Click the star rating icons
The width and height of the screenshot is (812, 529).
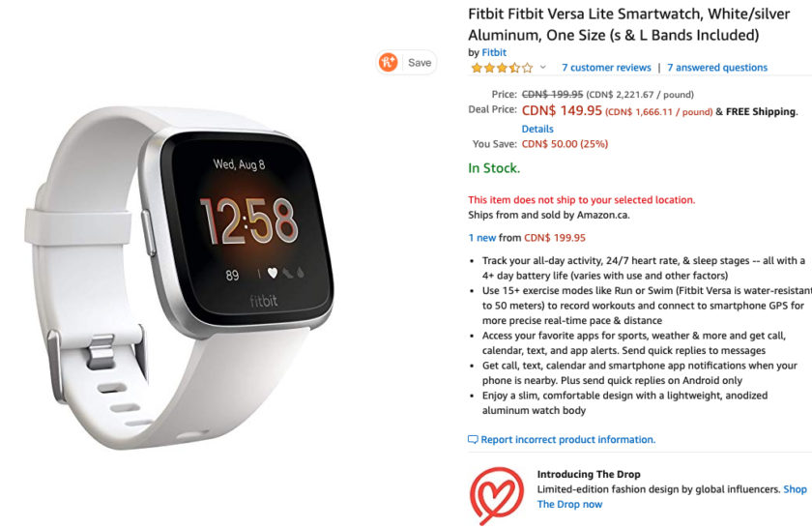[x=502, y=68]
